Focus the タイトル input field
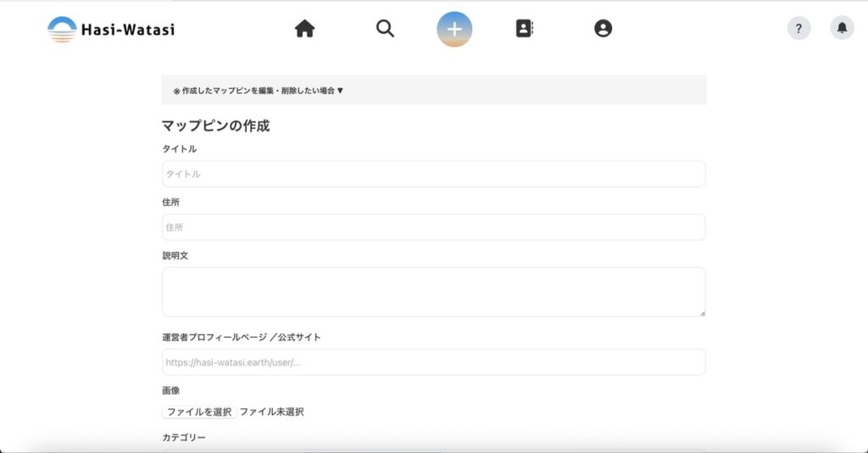This screenshot has height=453, width=868. click(433, 174)
